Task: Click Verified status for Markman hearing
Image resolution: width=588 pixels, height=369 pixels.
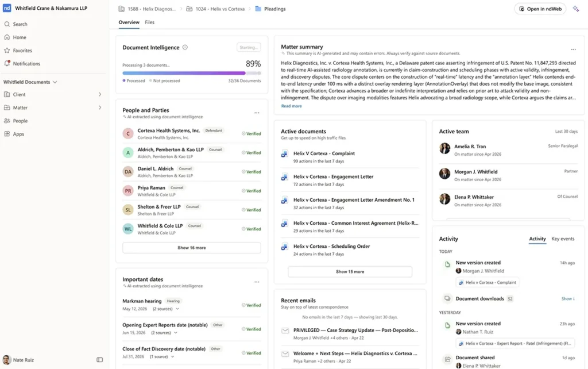Action: pyautogui.click(x=252, y=305)
